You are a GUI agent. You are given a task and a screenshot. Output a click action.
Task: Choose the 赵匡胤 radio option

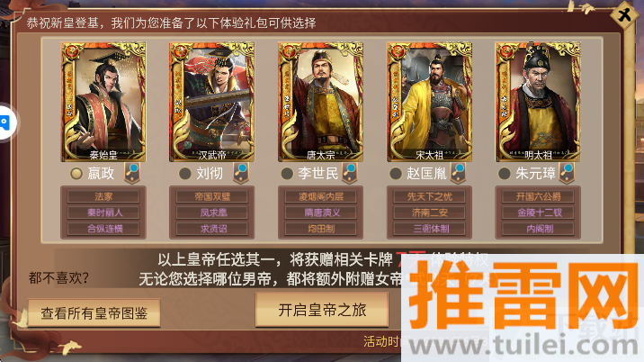(396, 174)
